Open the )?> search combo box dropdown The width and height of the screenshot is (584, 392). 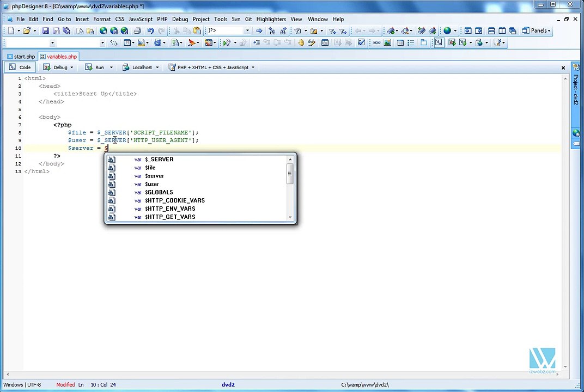(247, 31)
